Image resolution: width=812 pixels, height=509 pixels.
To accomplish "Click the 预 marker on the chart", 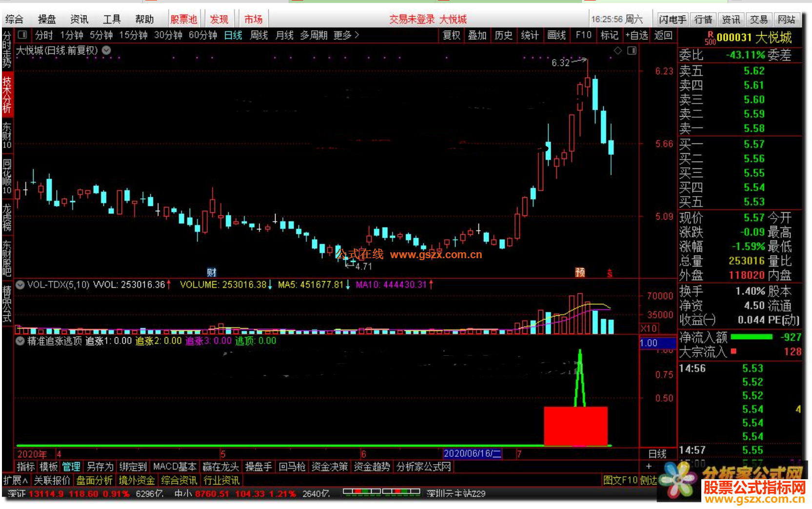I will pyautogui.click(x=580, y=272).
